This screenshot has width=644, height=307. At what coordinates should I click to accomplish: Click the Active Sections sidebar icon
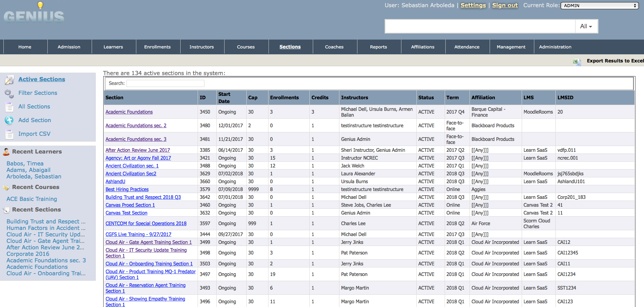[x=9, y=80]
